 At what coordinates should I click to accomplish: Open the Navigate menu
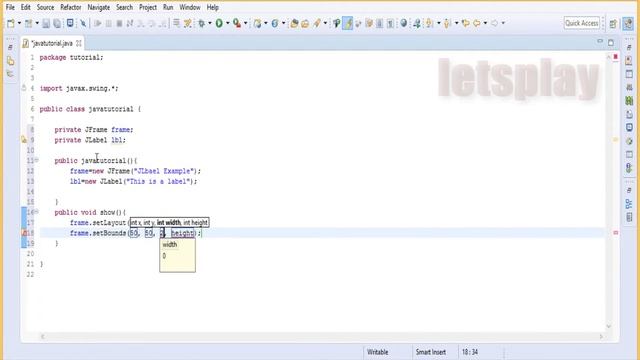click(x=98, y=7)
